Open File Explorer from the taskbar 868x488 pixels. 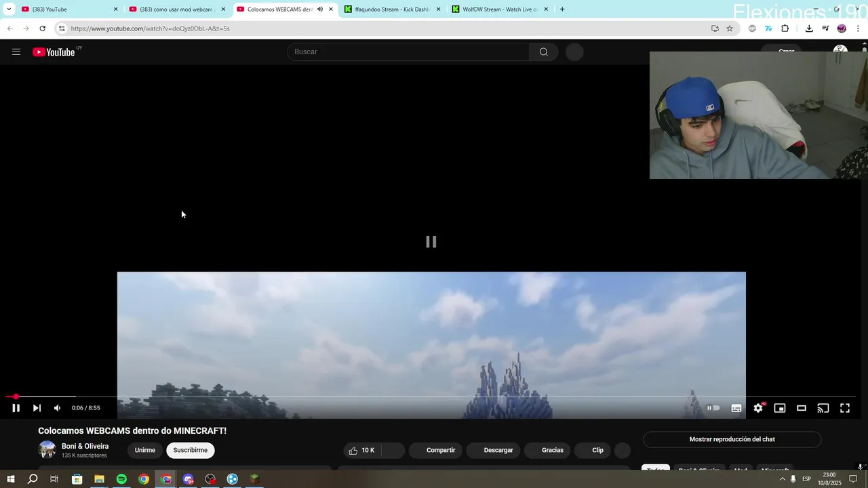tap(99, 479)
